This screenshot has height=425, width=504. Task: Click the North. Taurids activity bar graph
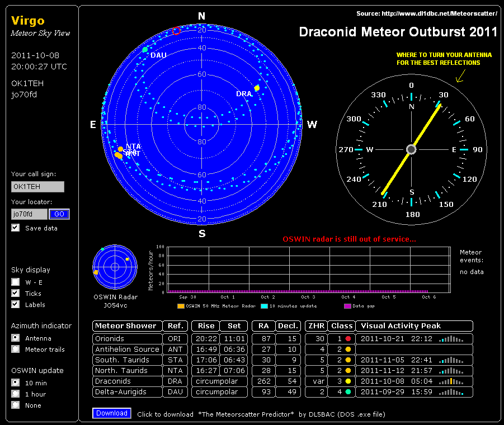coord(451,370)
